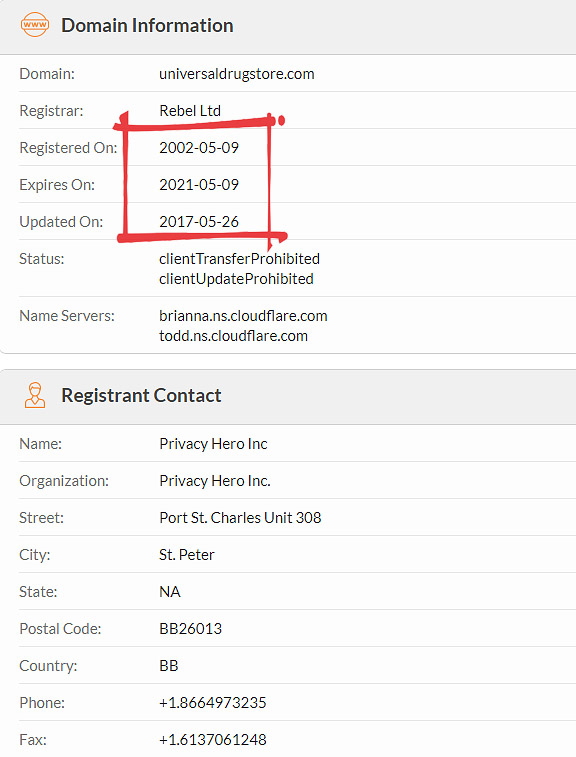Click the clientTransferProhibited status text
The image size is (576, 757).
[x=239, y=259]
